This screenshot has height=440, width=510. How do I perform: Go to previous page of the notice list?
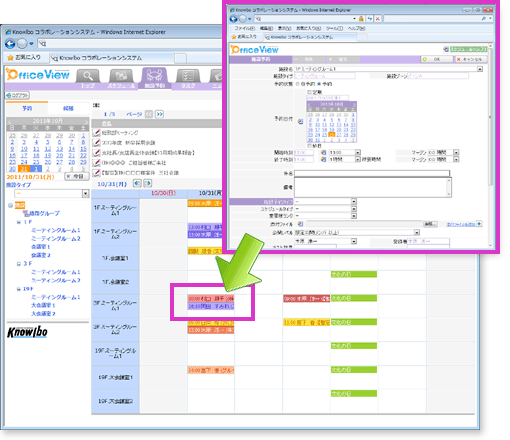tap(149, 114)
